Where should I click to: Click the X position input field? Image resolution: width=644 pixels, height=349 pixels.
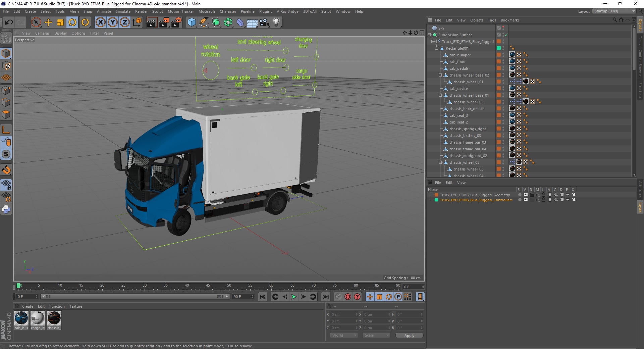tap(344, 314)
